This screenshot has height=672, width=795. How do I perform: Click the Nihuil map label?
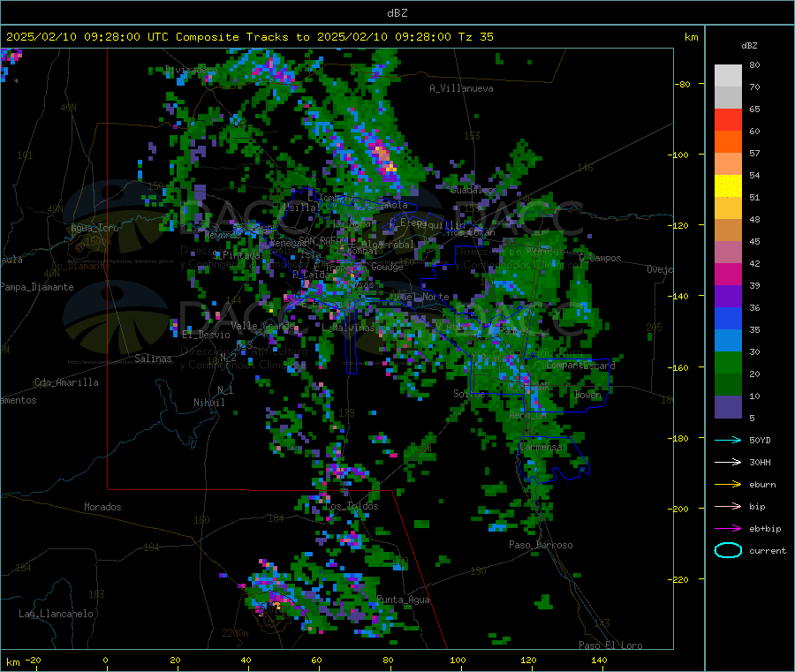pos(208,403)
